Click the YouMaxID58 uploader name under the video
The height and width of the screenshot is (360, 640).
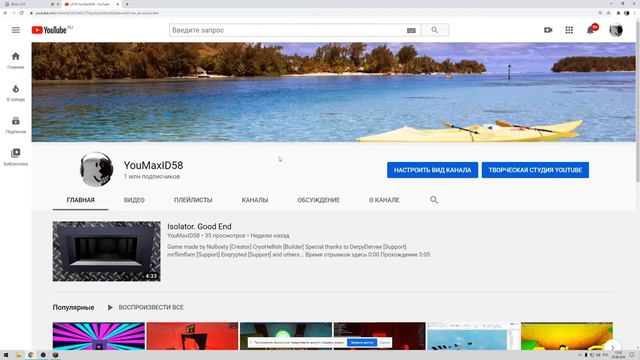pos(183,236)
